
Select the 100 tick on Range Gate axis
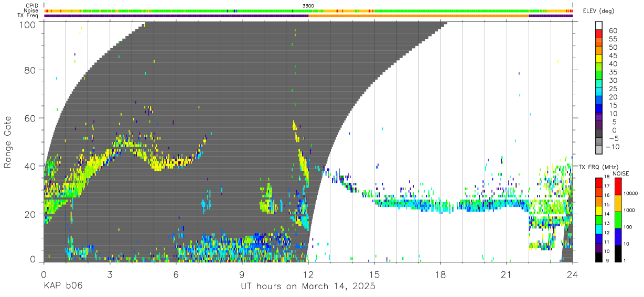(26, 24)
